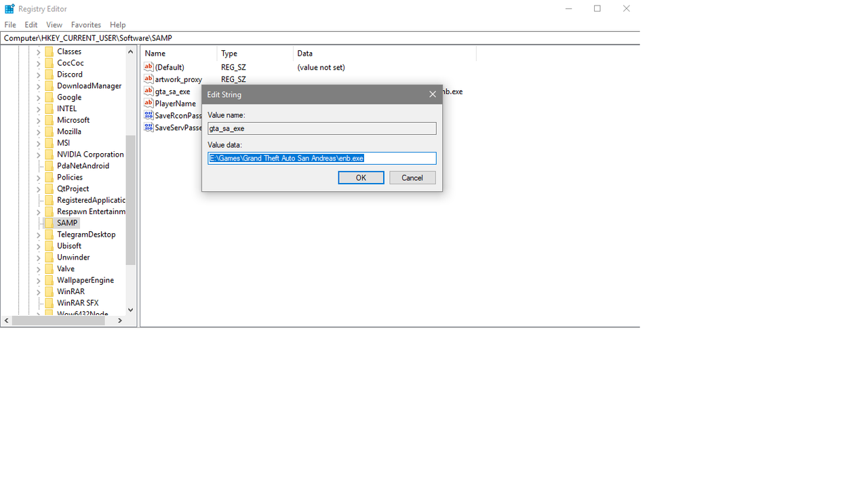Click the PdaNetAndroid folder icon

pyautogui.click(x=50, y=165)
